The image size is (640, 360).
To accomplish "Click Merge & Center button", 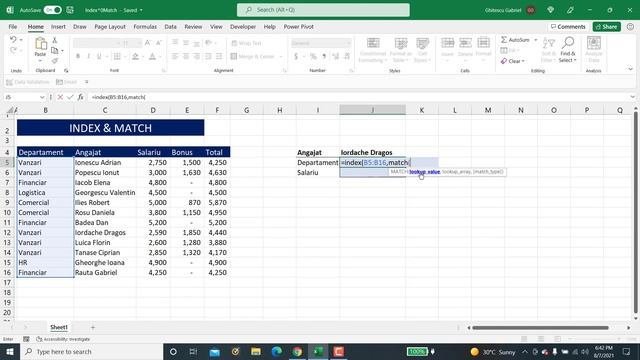I will pos(253,56).
